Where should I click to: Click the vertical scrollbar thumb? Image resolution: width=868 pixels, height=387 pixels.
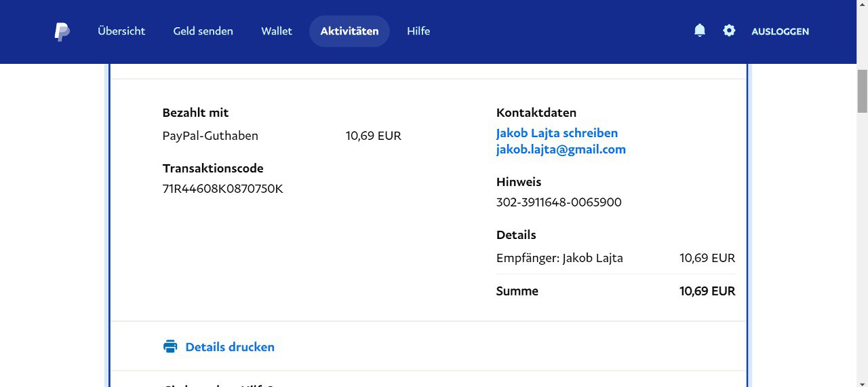(x=862, y=90)
